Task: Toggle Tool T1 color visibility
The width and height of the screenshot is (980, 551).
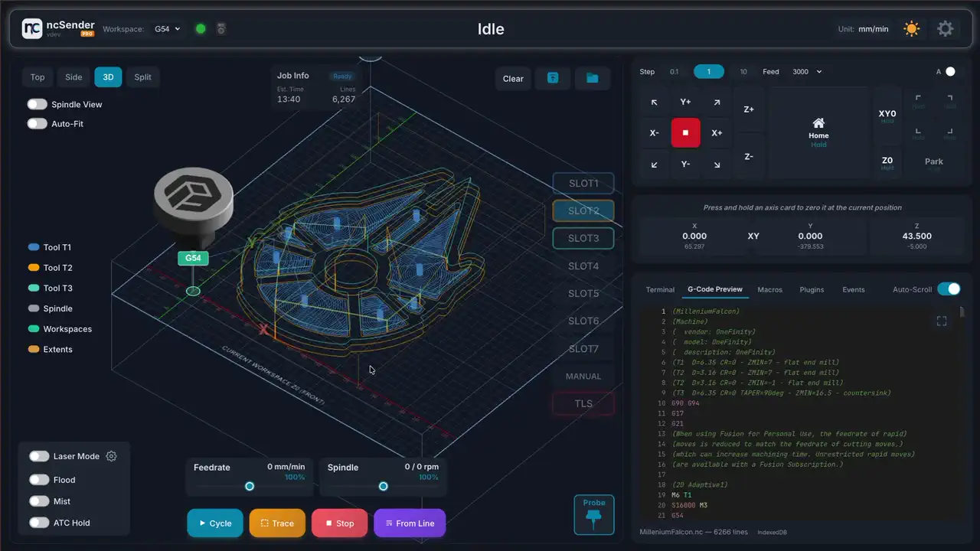Action: 50,247
